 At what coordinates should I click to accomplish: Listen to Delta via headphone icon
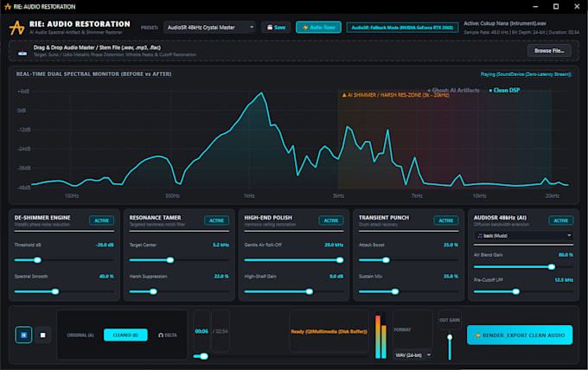pos(168,335)
